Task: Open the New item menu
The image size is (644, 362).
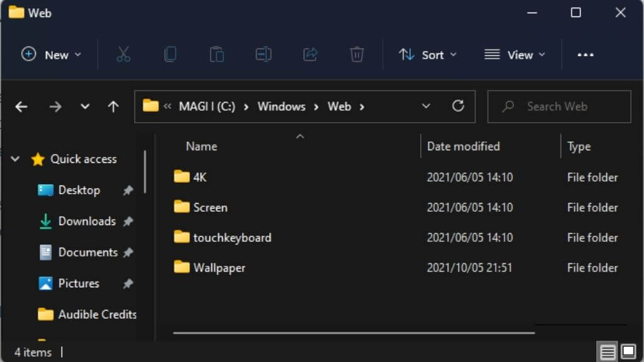Action: pyautogui.click(x=52, y=55)
